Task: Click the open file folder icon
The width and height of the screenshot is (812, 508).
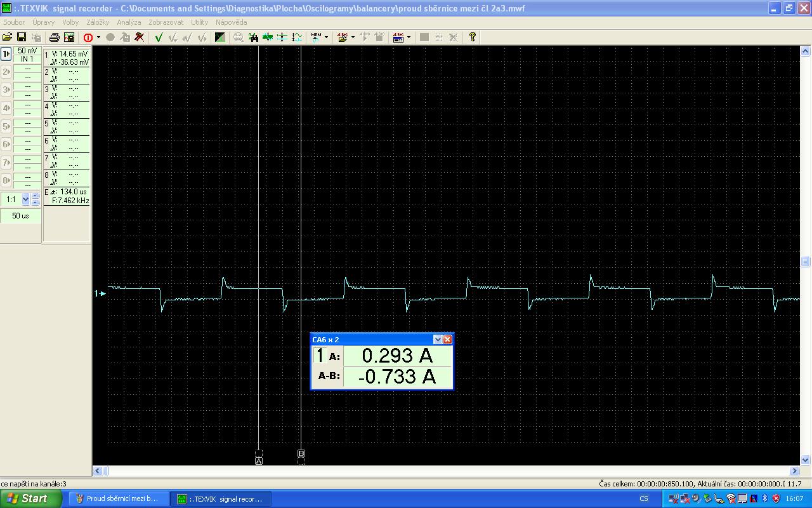Action: click(x=8, y=37)
